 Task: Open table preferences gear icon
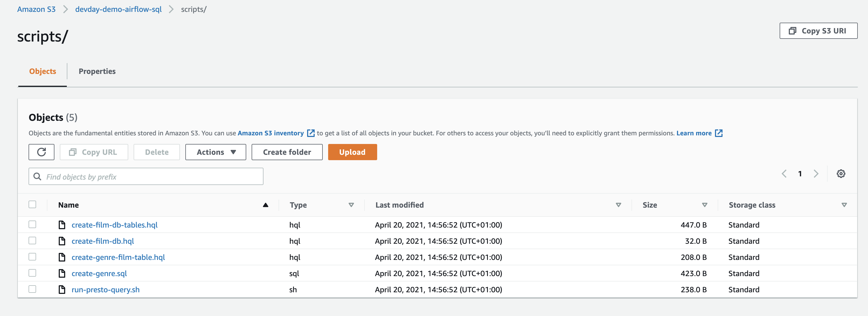coord(841,174)
